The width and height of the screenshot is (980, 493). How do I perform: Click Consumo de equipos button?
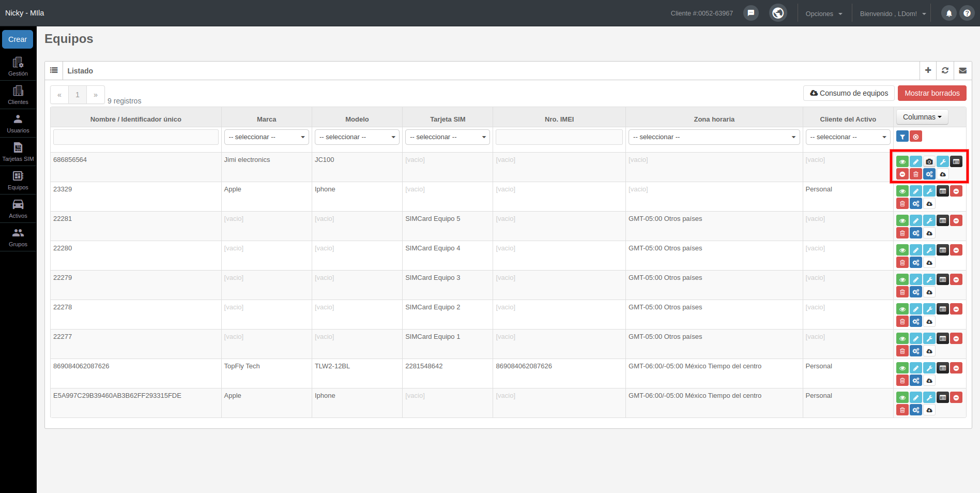tap(849, 93)
